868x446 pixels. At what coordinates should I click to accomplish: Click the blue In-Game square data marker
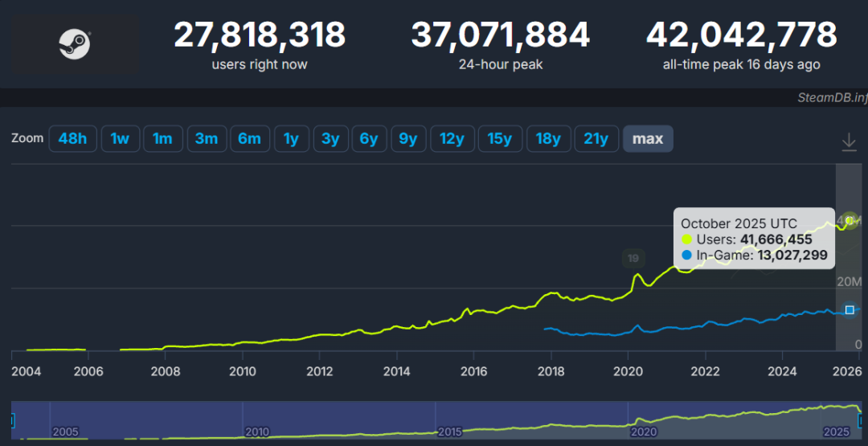[x=850, y=310]
